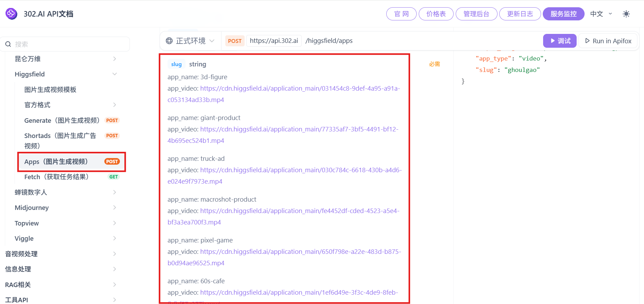644x304 pixels.
Task: Click the "app_type": "video" code line
Action: [x=511, y=59]
